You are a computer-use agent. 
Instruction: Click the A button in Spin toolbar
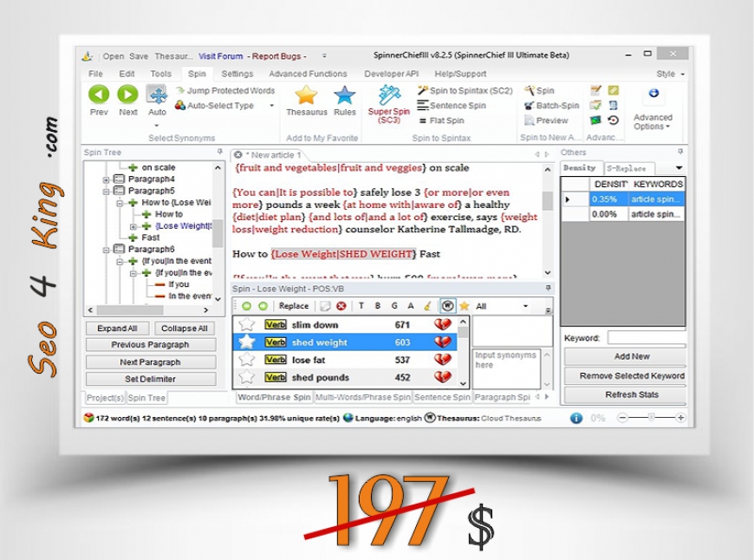point(411,306)
